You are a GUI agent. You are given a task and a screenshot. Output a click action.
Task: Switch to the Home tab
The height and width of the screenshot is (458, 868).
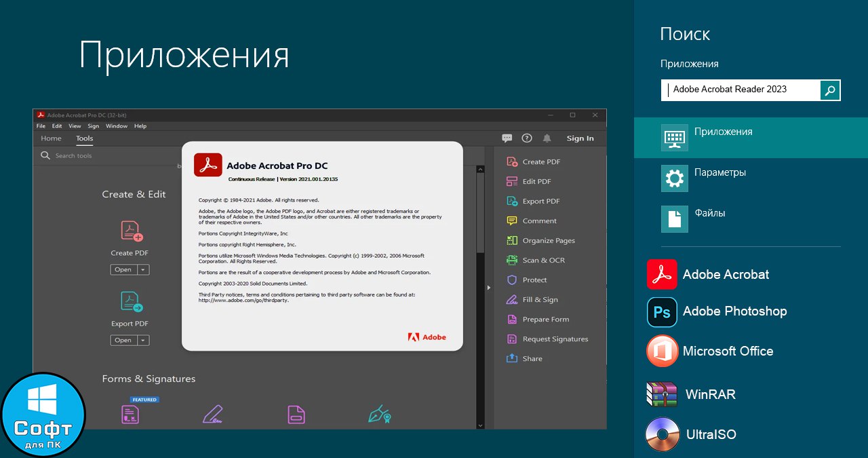[x=51, y=138]
